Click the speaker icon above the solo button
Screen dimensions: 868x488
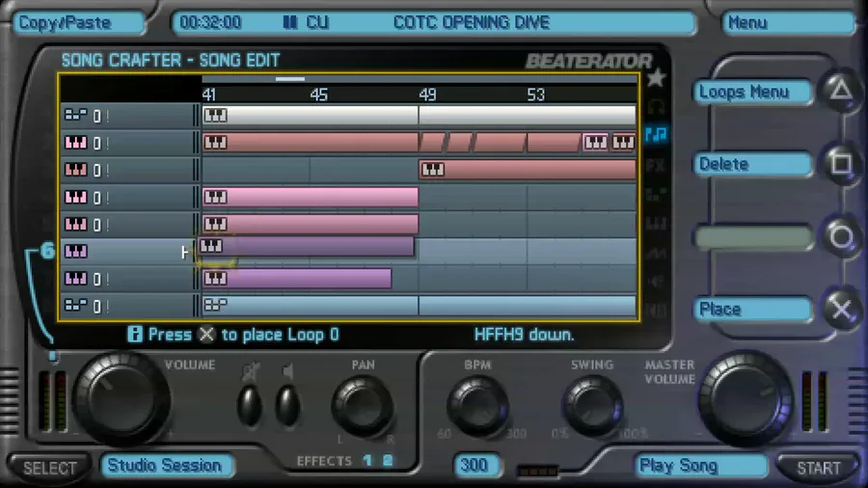pyautogui.click(x=287, y=370)
